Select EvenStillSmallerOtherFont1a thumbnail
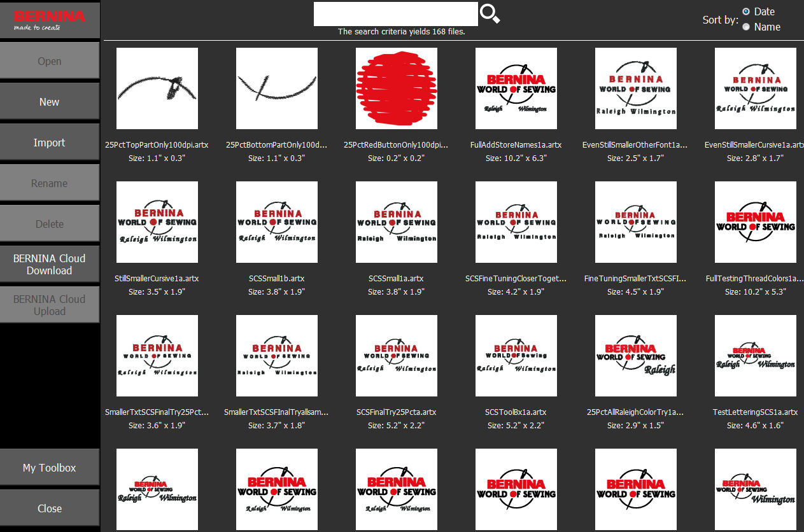The image size is (804, 532). click(x=636, y=88)
